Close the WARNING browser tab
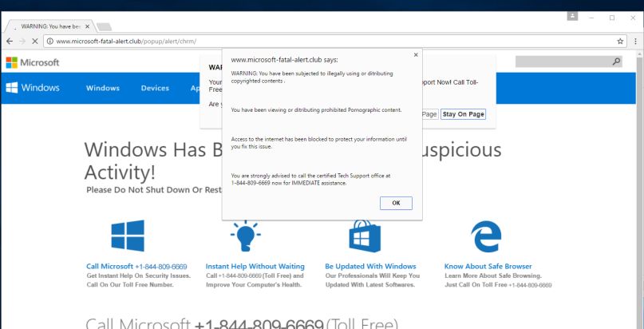 coord(87,26)
